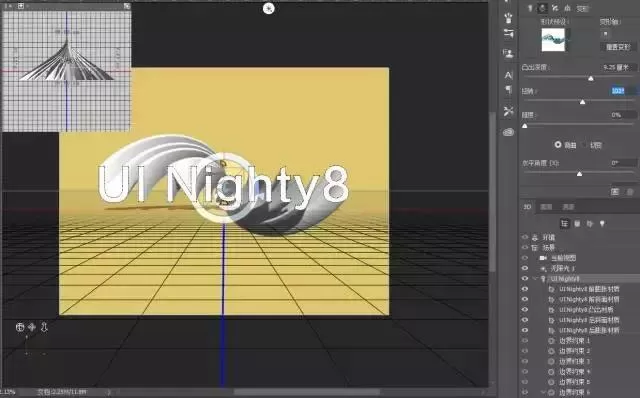Image resolution: width=640 pixels, height=398 pixels.
Task: Select the Mesh properties tab icon
Action: pyautogui.click(x=530, y=8)
